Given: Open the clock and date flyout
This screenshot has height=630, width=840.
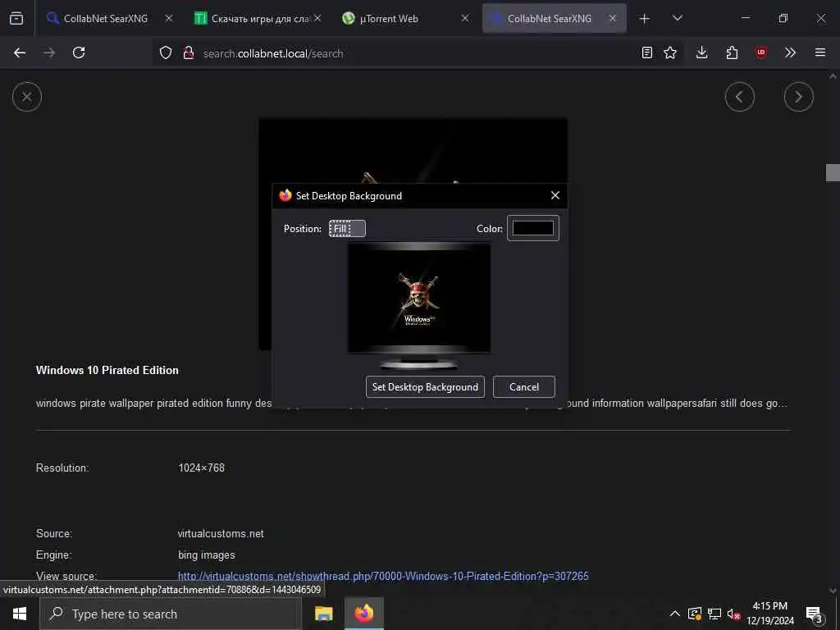Looking at the screenshot, I should tap(769, 614).
